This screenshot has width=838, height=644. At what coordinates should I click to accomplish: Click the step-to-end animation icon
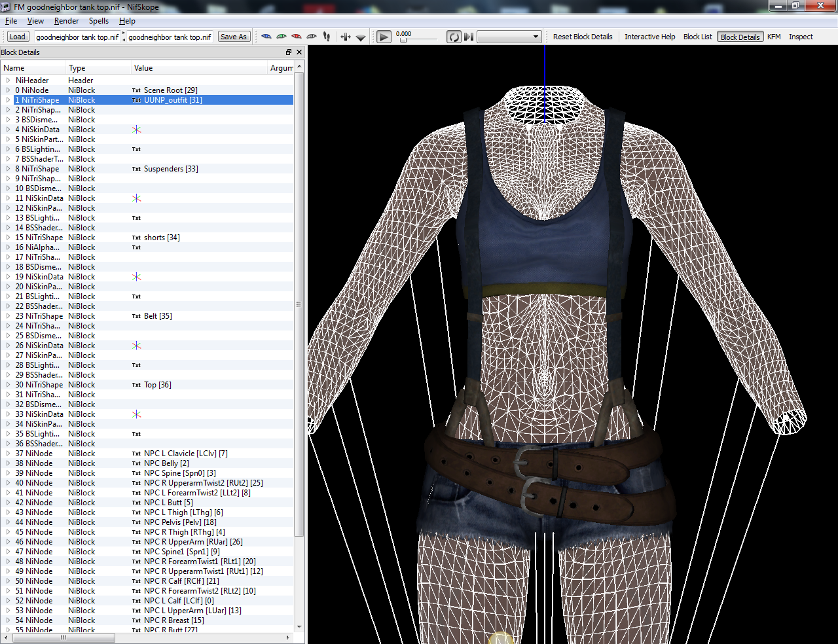469,37
